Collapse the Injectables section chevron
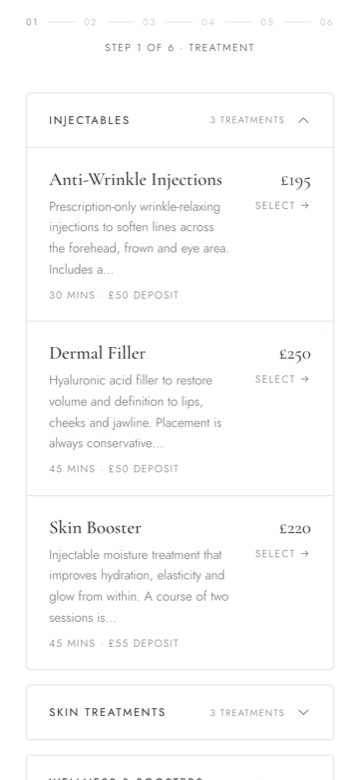360x780 pixels. point(303,120)
